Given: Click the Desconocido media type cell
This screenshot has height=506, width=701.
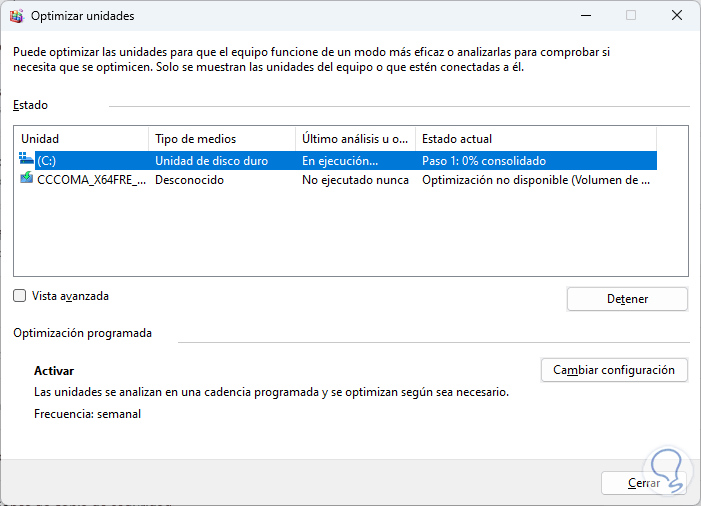Looking at the screenshot, I should coord(189,180).
